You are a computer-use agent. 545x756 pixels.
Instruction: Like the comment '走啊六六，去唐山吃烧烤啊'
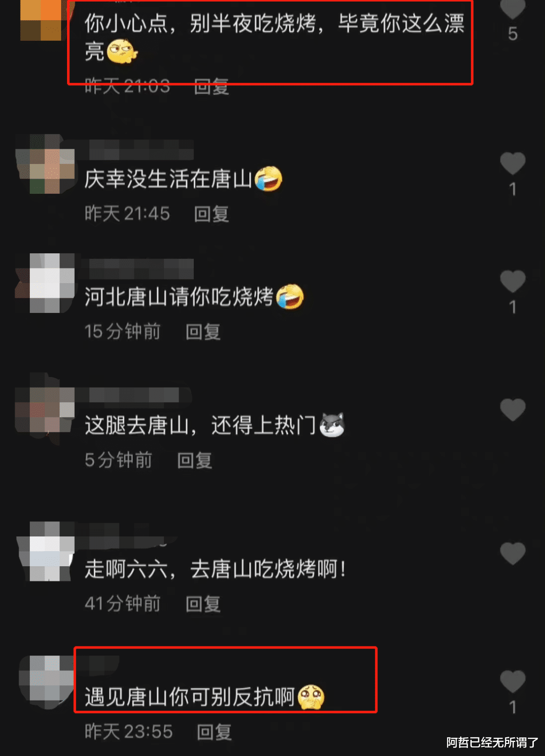(513, 554)
